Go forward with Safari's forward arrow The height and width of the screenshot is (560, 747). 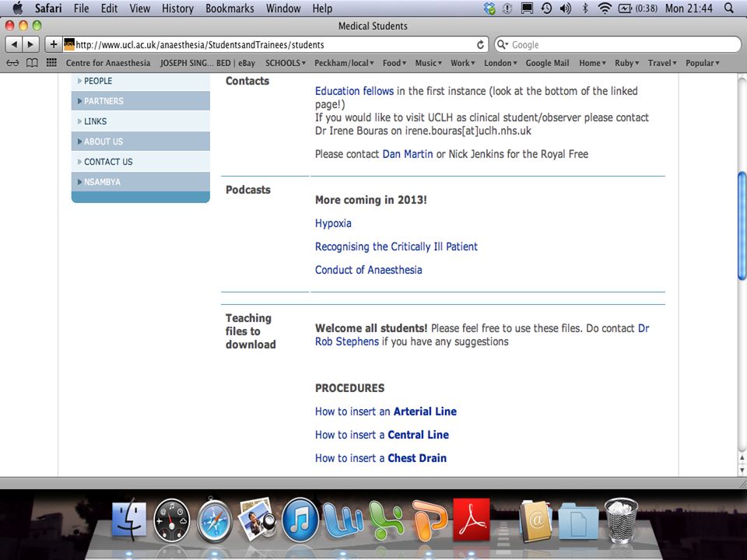coord(30,44)
